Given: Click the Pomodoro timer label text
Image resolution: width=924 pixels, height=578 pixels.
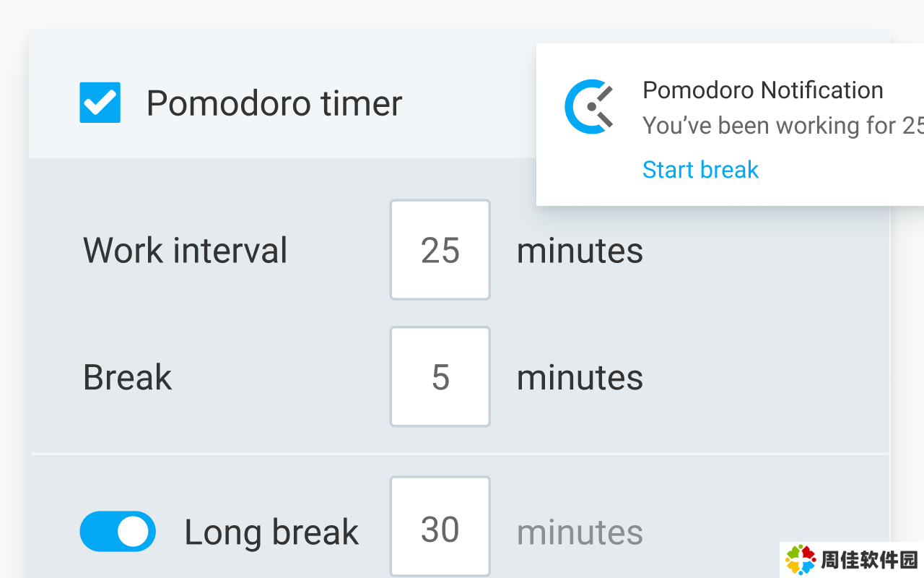Looking at the screenshot, I should (274, 103).
